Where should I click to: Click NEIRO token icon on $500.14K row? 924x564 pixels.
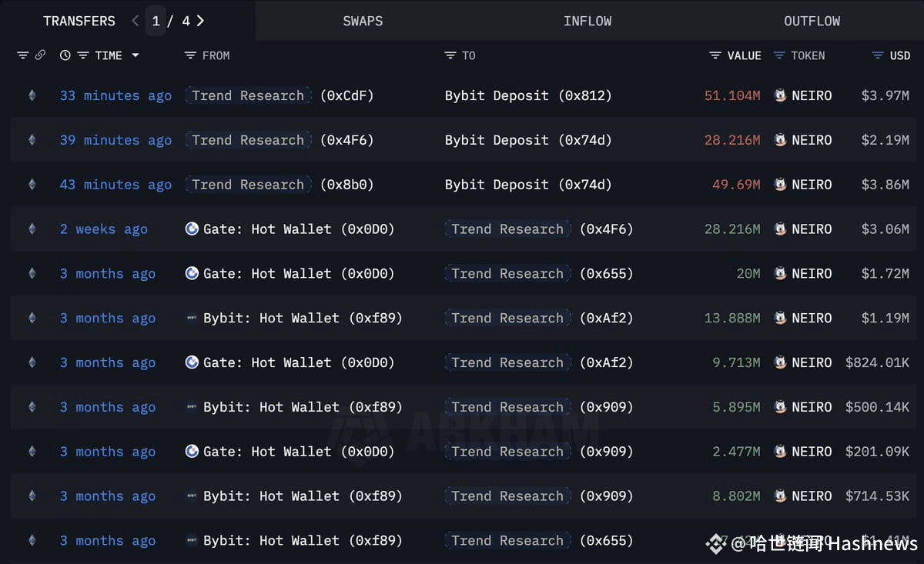coord(780,407)
